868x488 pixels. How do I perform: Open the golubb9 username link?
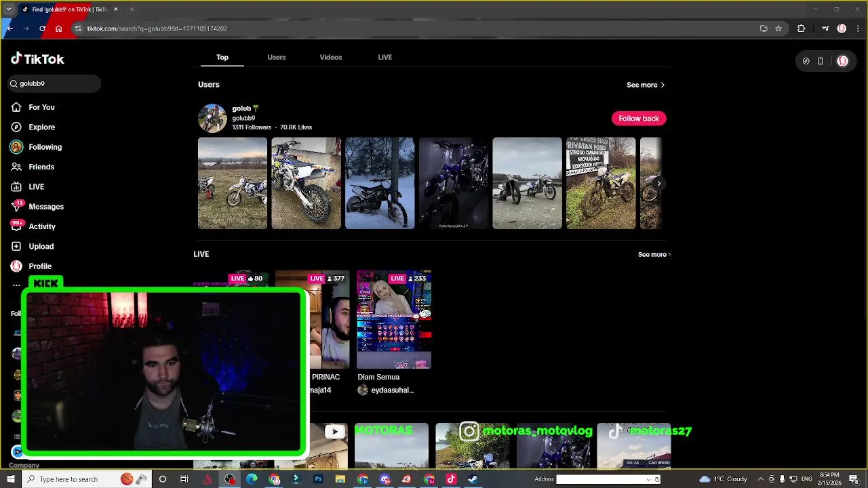pyautogui.click(x=243, y=118)
